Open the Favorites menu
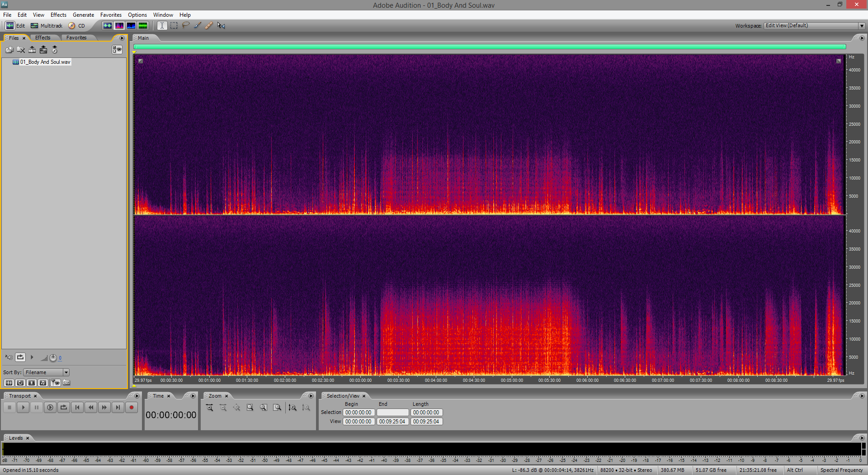 111,15
